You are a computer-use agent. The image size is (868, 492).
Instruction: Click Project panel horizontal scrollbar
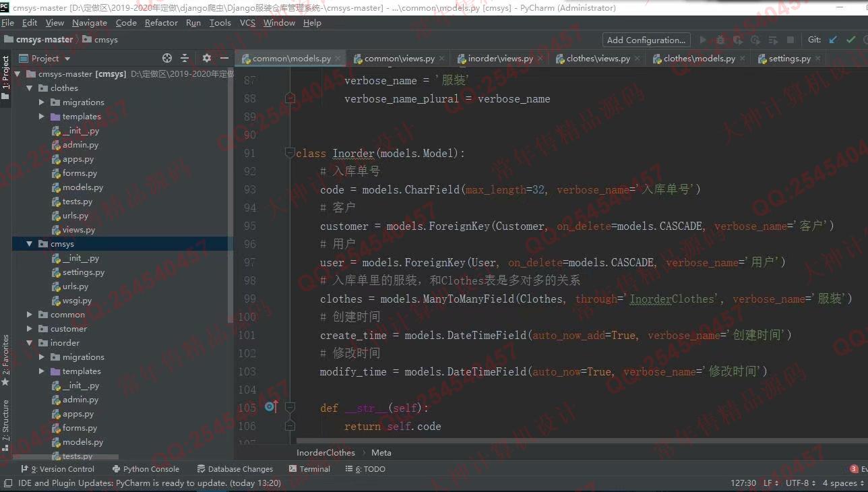tap(66, 457)
